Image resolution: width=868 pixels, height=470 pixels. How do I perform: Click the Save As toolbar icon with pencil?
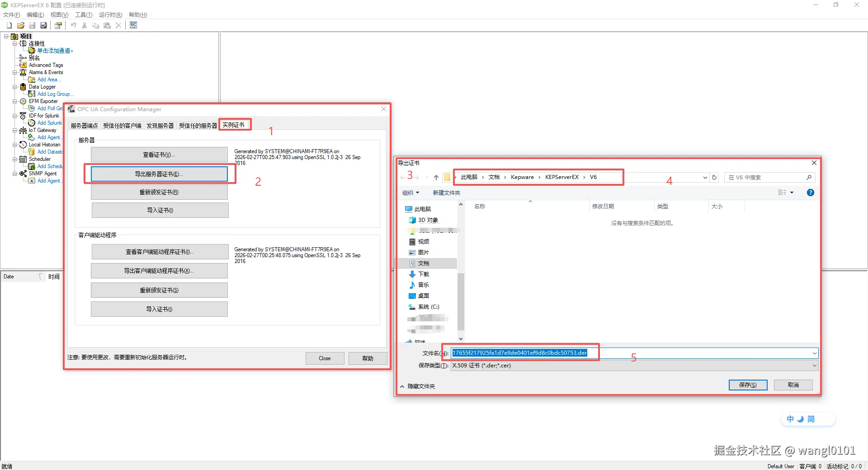(43, 25)
